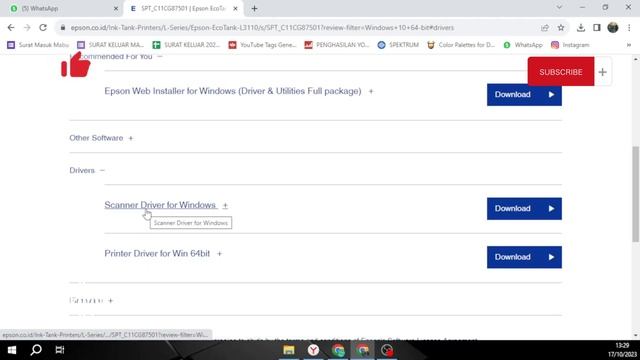Close the WhatsApp tab
Image resolution: width=640 pixels, height=360 pixels.
coord(116,8)
